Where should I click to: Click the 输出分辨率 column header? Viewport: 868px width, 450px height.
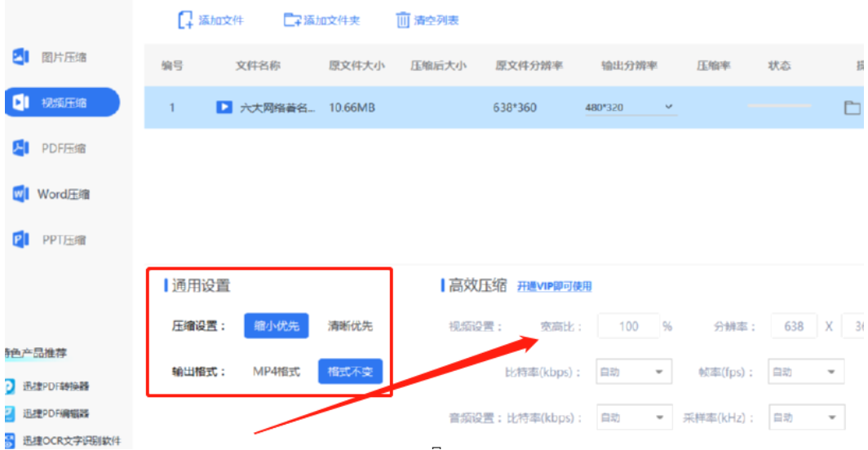coord(630,65)
